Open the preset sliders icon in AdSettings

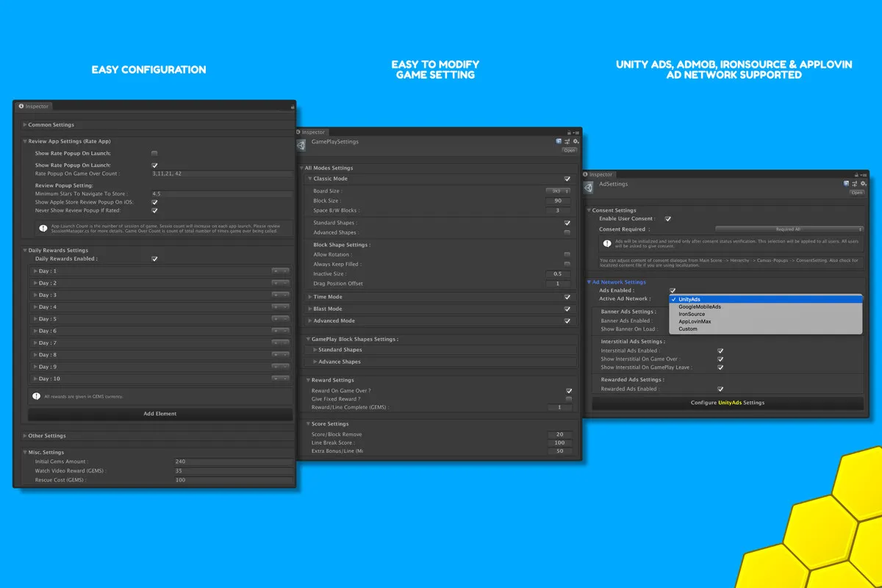(x=856, y=184)
